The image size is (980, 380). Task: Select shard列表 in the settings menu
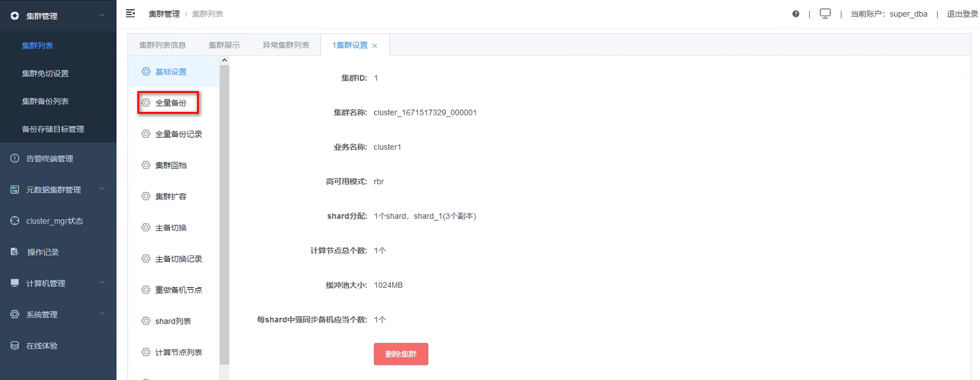pyautogui.click(x=173, y=321)
